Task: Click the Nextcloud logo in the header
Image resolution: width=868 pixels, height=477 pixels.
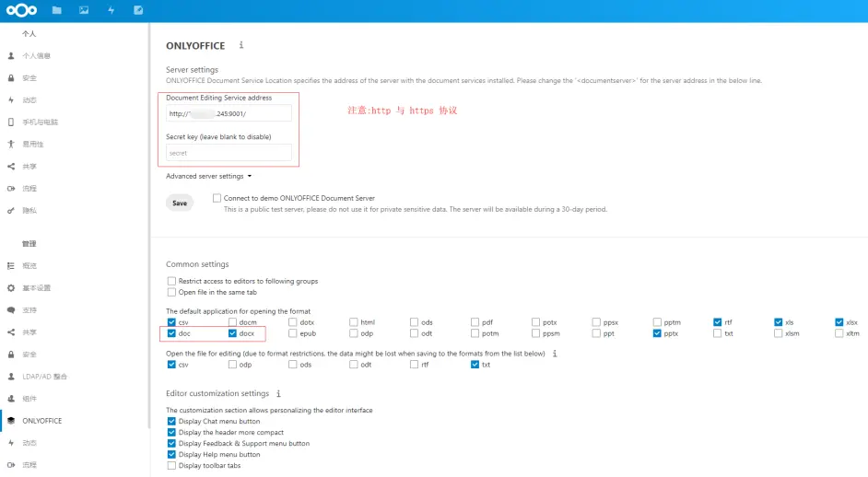Action: [21, 10]
